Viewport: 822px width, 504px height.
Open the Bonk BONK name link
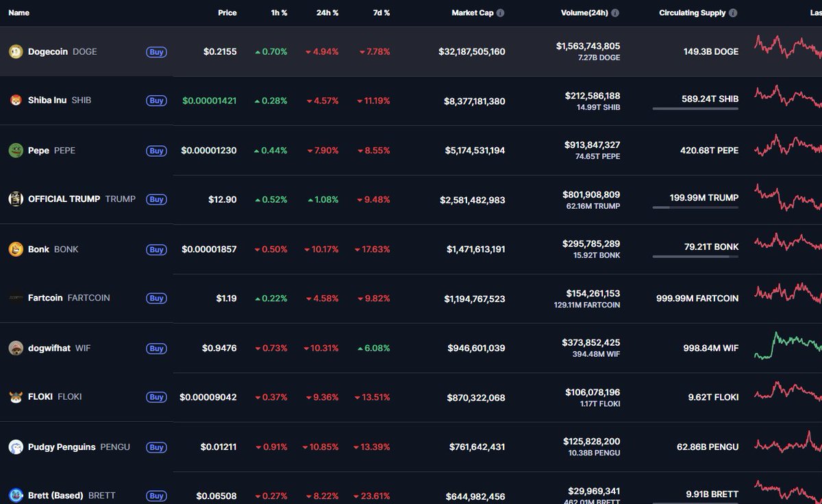[53, 249]
